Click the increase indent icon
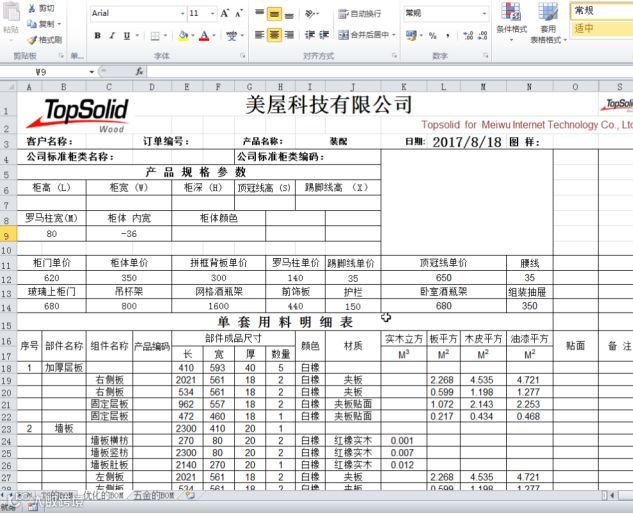The height and width of the screenshot is (514, 633). point(324,35)
